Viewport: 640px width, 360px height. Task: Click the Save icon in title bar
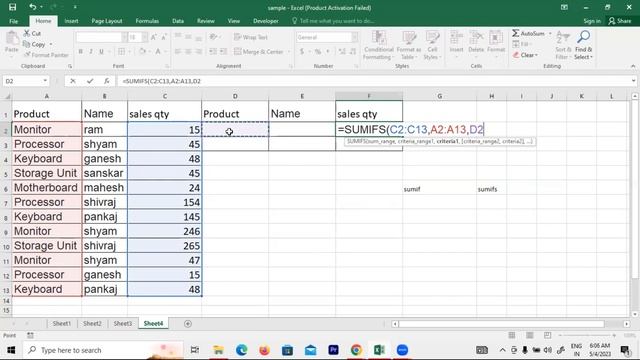pos(13,7)
